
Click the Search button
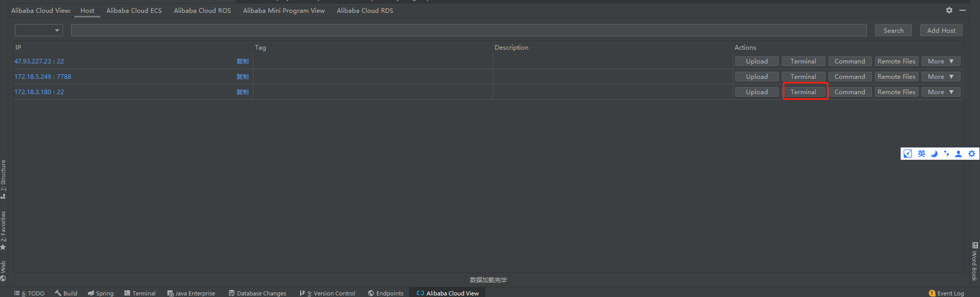coord(893,30)
